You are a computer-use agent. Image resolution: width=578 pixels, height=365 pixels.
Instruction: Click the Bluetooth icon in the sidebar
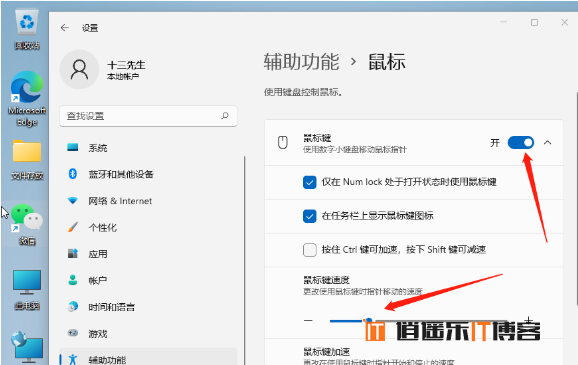73,174
